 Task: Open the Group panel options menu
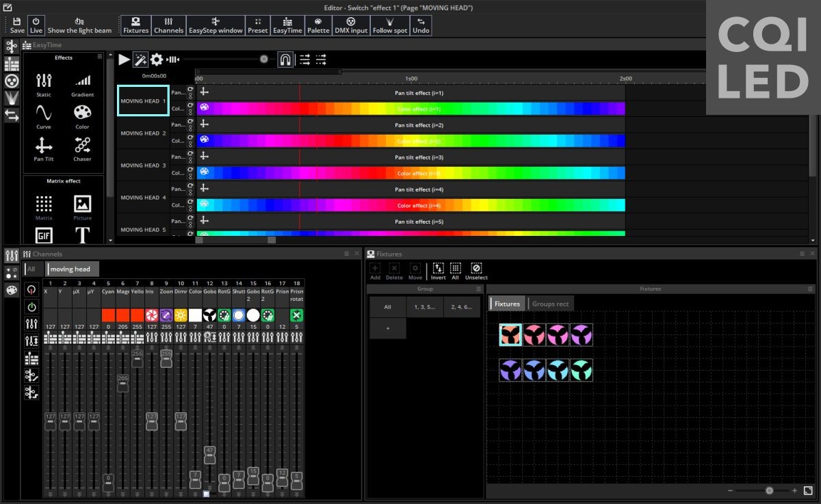coord(478,289)
